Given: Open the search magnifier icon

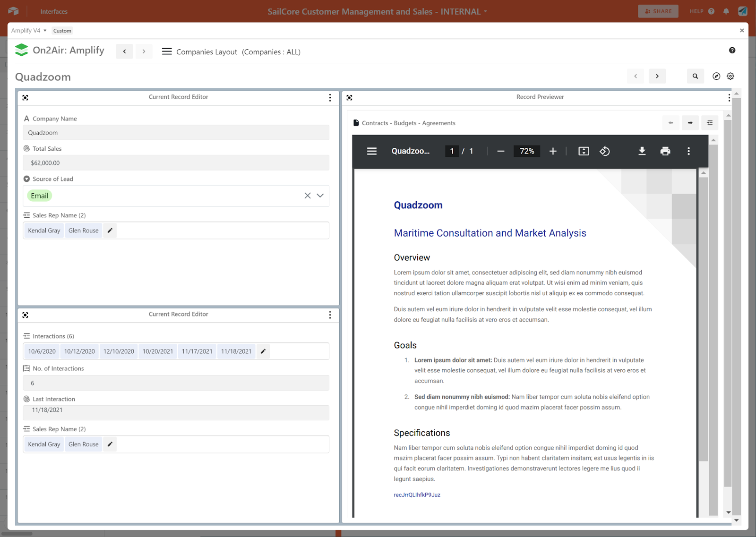Looking at the screenshot, I should coord(695,76).
